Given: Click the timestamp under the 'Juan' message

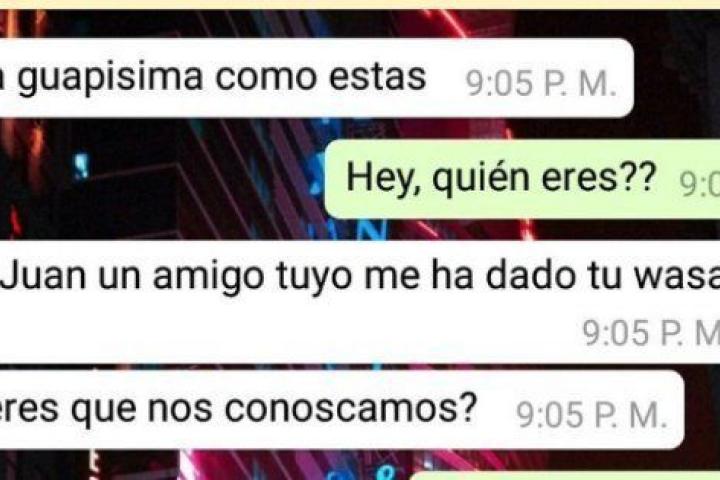Looking at the screenshot, I should 651,333.
